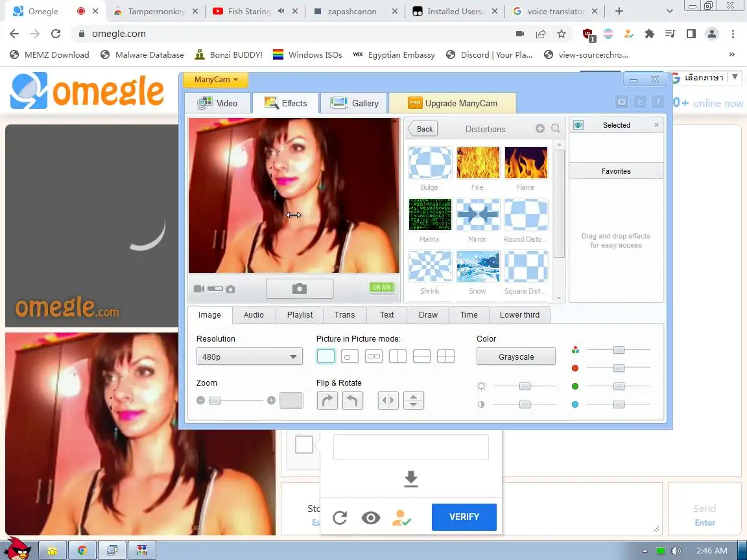747x560 pixels.
Task: Select small inset Picture in Picture mode
Action: coord(350,356)
